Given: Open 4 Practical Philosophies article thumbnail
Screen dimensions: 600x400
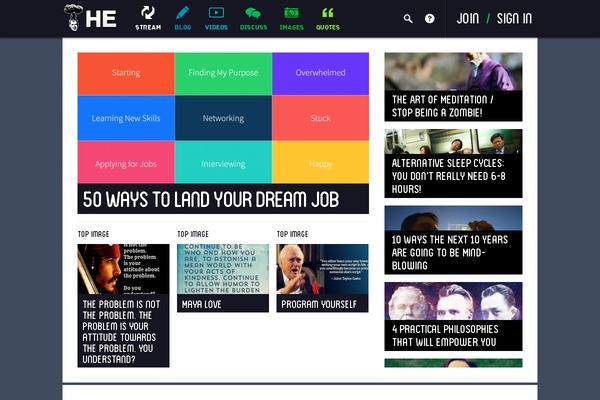Looking at the screenshot, I should [x=453, y=301].
